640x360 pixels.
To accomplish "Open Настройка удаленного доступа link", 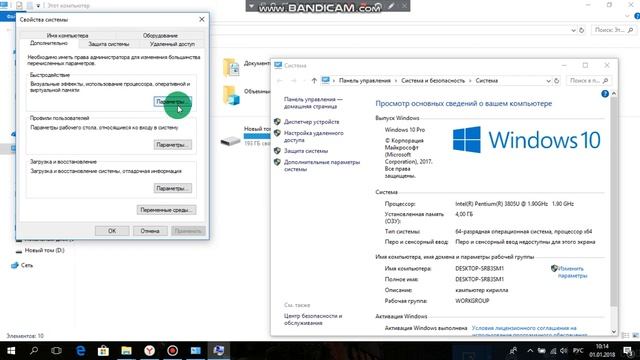I will (313, 136).
